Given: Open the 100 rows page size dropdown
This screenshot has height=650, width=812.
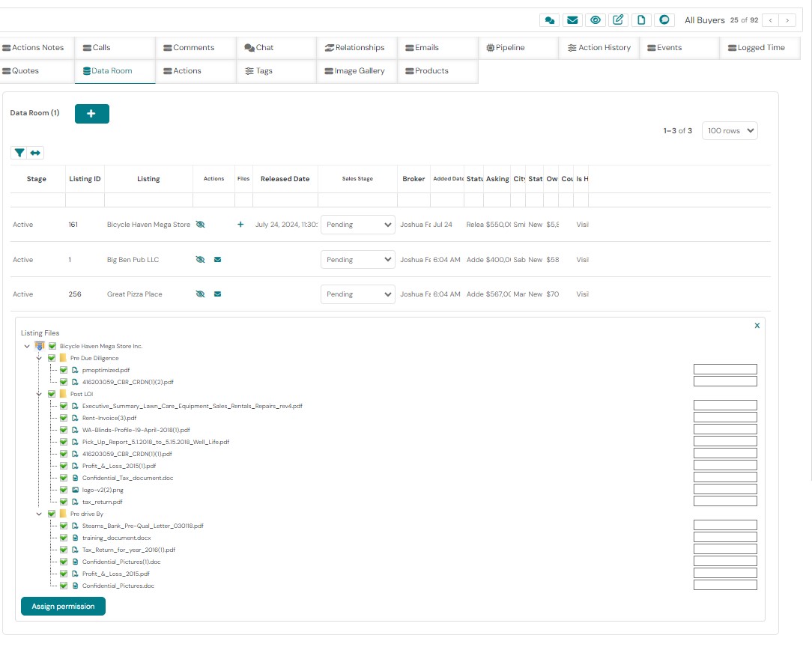Looking at the screenshot, I should 730,131.
